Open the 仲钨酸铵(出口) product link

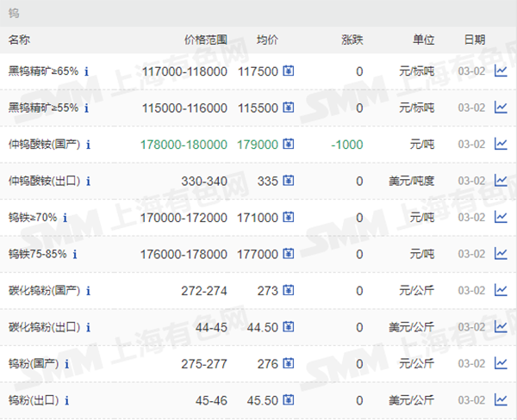pyautogui.click(x=44, y=182)
